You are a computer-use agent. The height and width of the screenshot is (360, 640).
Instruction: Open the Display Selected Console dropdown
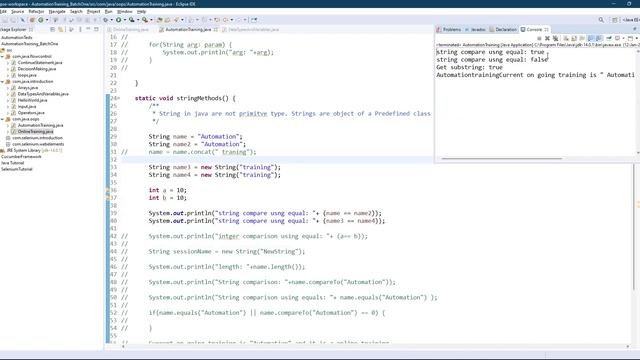coord(623,38)
